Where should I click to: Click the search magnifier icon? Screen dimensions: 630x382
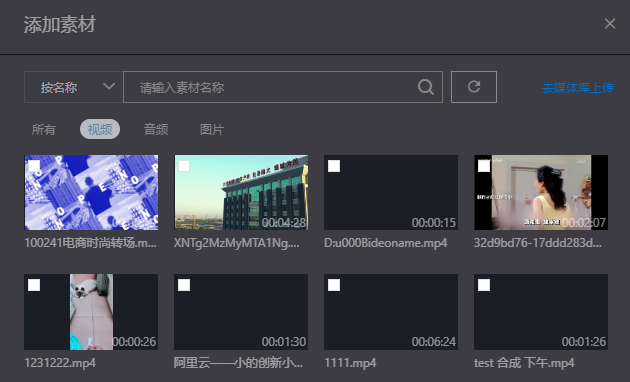pos(425,87)
